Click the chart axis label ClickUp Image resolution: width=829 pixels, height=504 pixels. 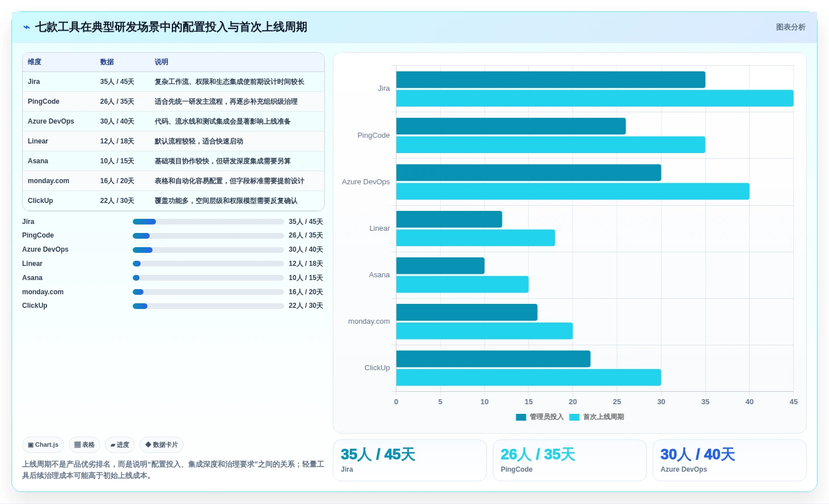pyautogui.click(x=377, y=368)
